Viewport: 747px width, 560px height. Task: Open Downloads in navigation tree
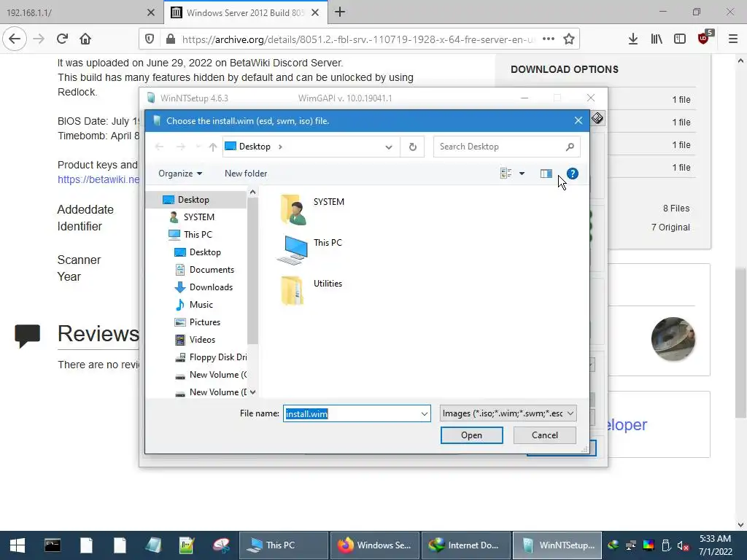pos(211,287)
